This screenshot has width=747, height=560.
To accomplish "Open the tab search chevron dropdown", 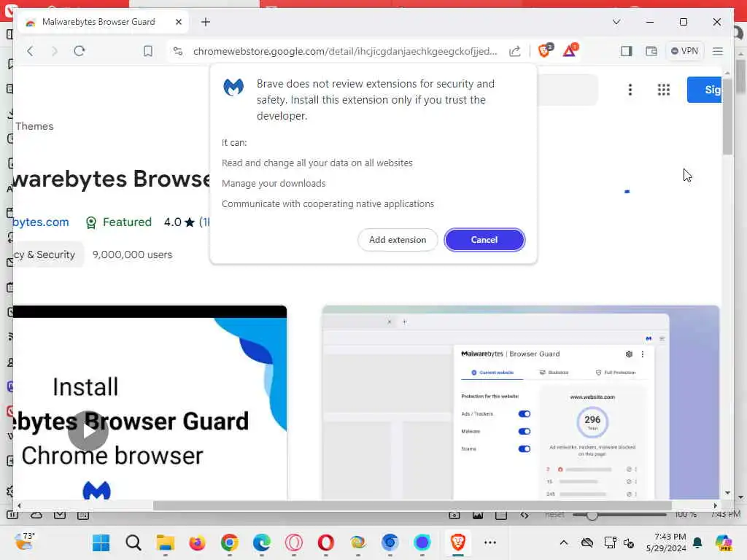I will pos(616,22).
